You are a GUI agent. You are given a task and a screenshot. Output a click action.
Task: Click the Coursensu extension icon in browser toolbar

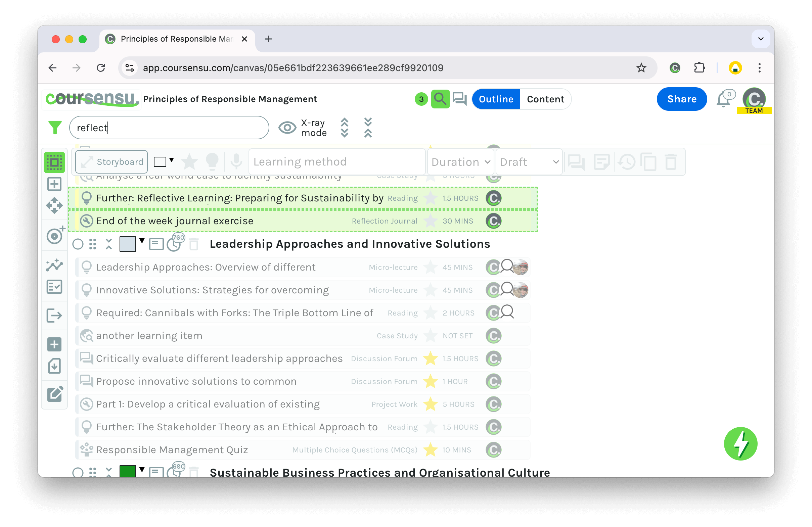pyautogui.click(x=675, y=68)
